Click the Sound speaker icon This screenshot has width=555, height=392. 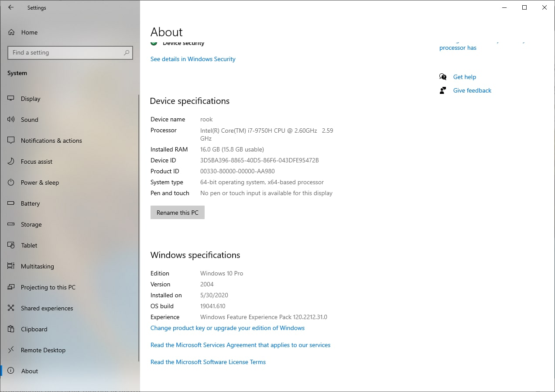click(x=11, y=120)
